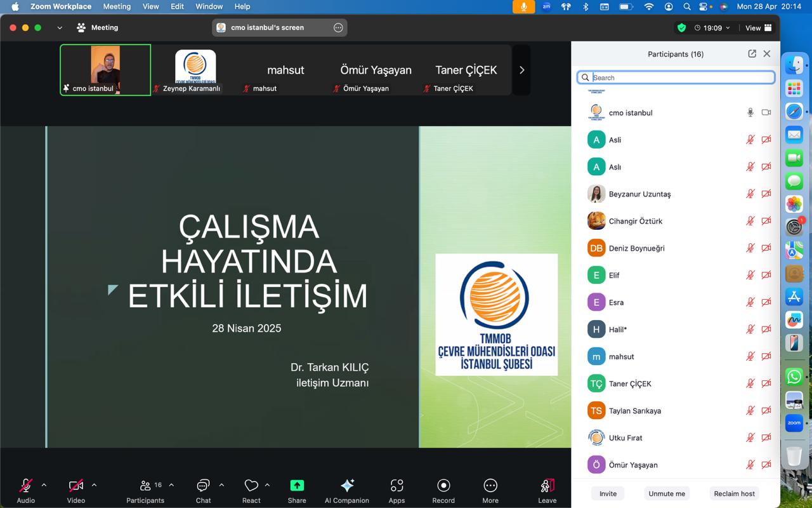Ask Beyzanur Uzuntaş to start video

click(766, 194)
